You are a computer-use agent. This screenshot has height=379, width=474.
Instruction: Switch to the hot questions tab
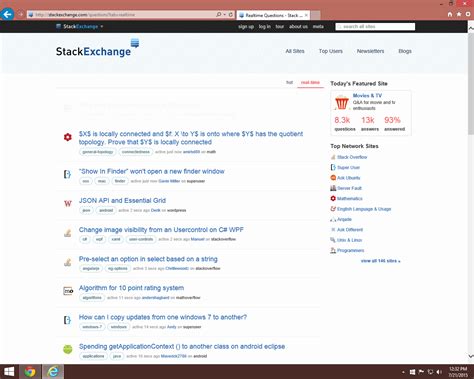coord(289,82)
